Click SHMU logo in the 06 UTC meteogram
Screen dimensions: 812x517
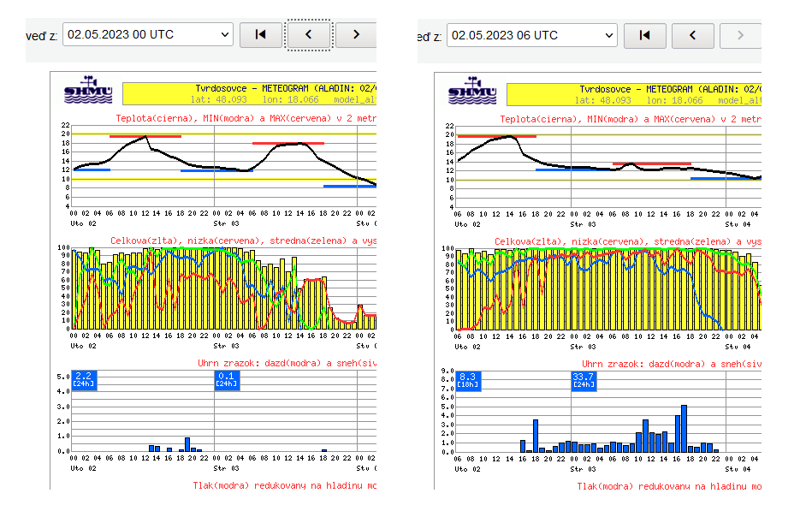[472, 92]
